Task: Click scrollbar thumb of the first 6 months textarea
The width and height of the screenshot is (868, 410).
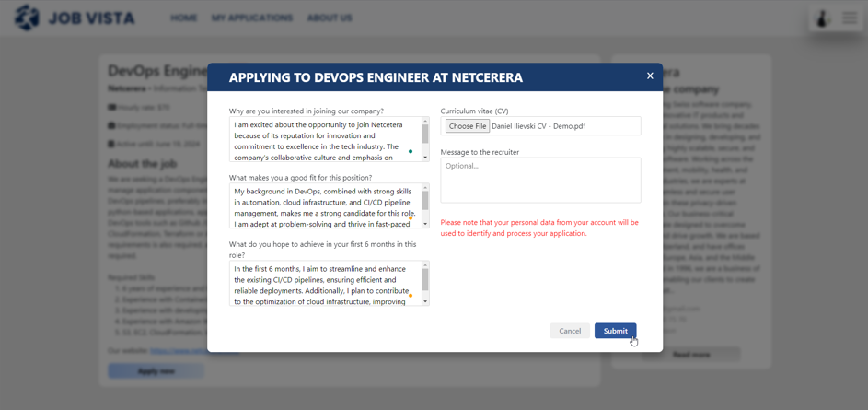Action: pos(425,279)
